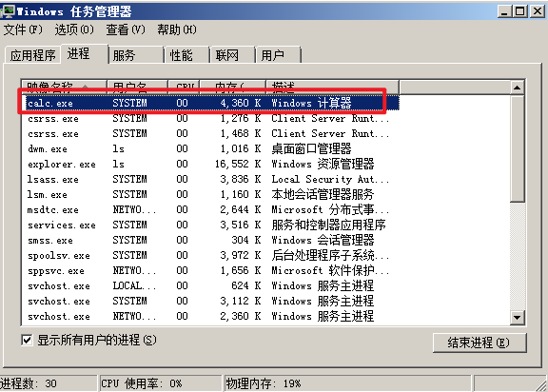
Task: Select the smss.exe process row
Action: pos(210,240)
